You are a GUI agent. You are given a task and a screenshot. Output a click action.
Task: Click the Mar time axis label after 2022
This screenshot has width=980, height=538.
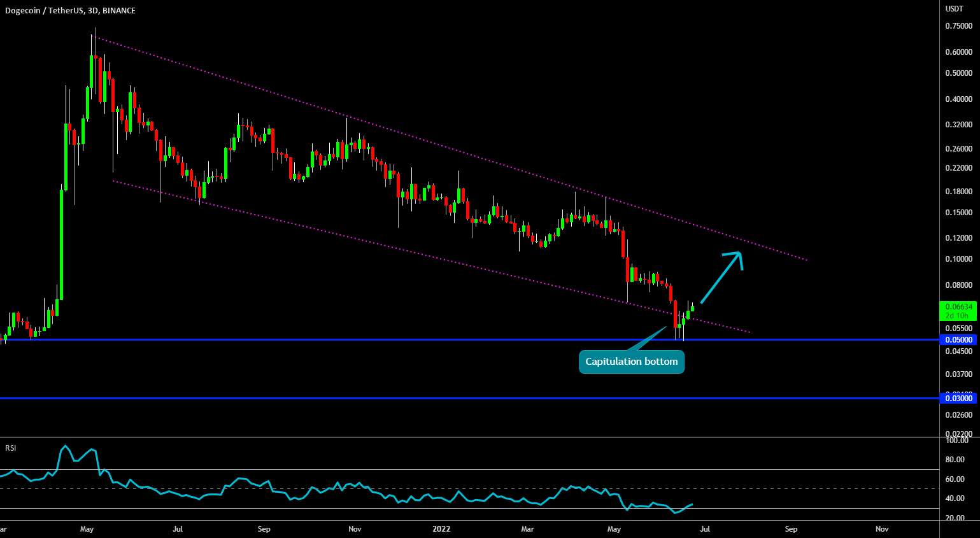click(x=528, y=529)
